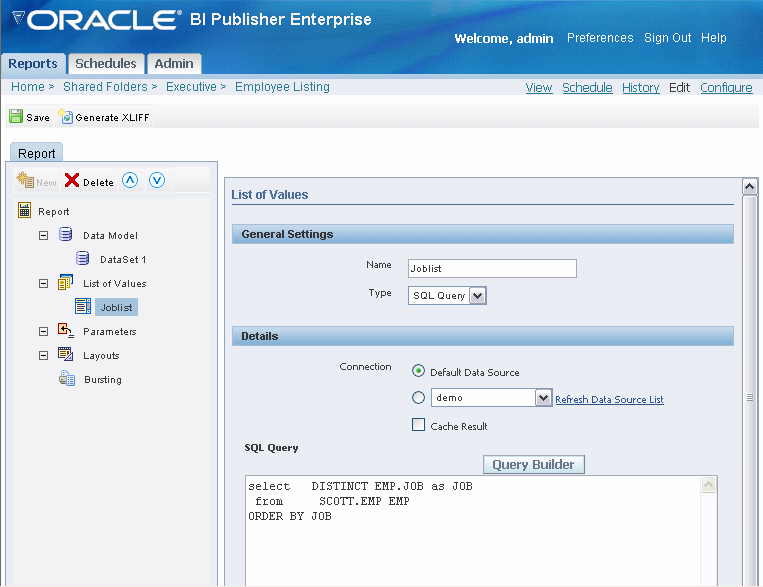Image resolution: width=763 pixels, height=587 pixels.
Task: Click the Delete text button
Action: click(x=98, y=183)
